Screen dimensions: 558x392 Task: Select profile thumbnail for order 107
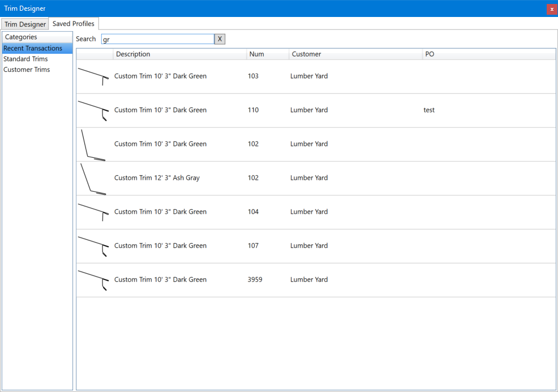(x=93, y=246)
